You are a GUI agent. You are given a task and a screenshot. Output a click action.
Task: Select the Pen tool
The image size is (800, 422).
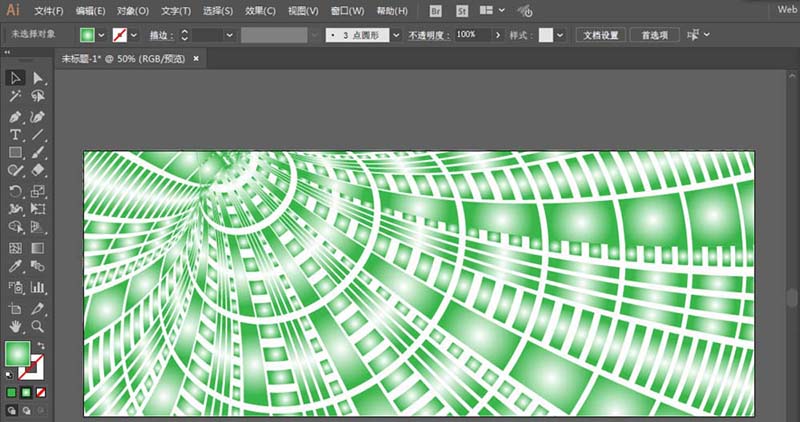point(15,117)
